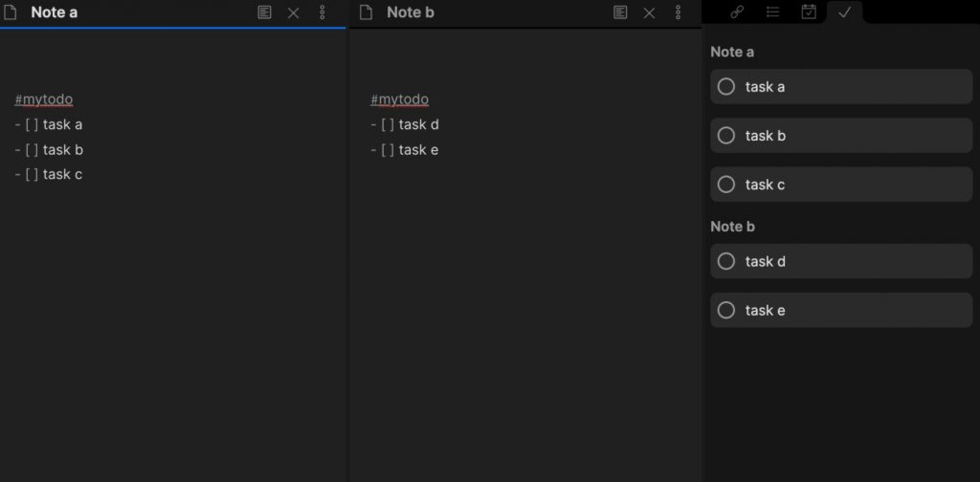Click the task b line in Note a editor

[49, 150]
